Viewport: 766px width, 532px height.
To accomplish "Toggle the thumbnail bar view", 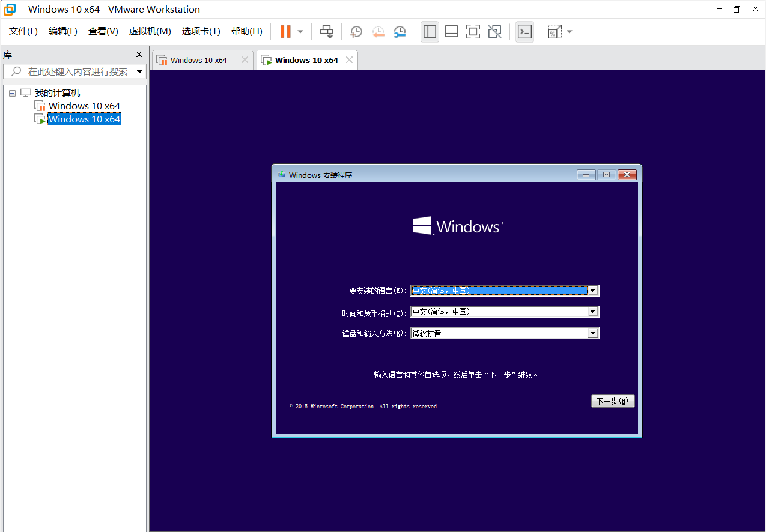I will tap(452, 32).
